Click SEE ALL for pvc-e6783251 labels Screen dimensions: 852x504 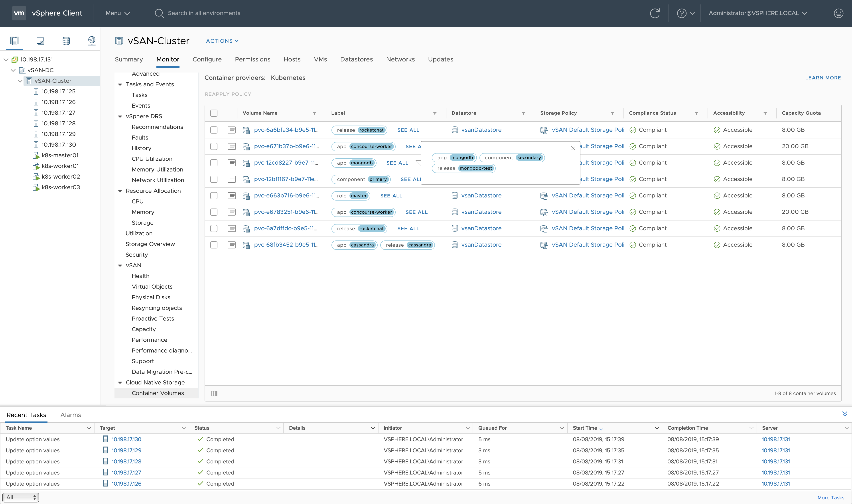416,212
